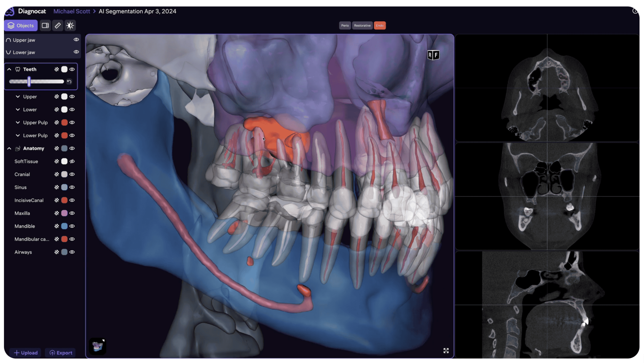Image resolution: width=644 pixels, height=363 pixels.
Task: Click the Export button
Action: (x=61, y=353)
